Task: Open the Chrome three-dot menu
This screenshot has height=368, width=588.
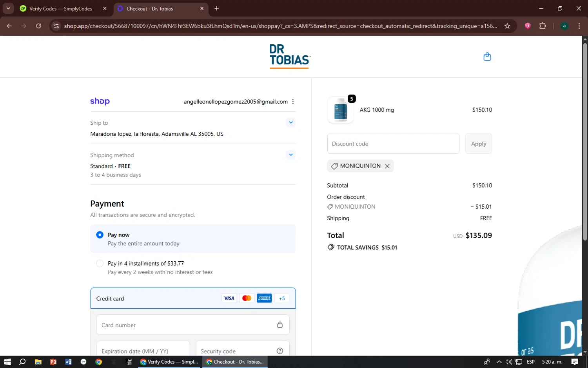Action: (579, 26)
